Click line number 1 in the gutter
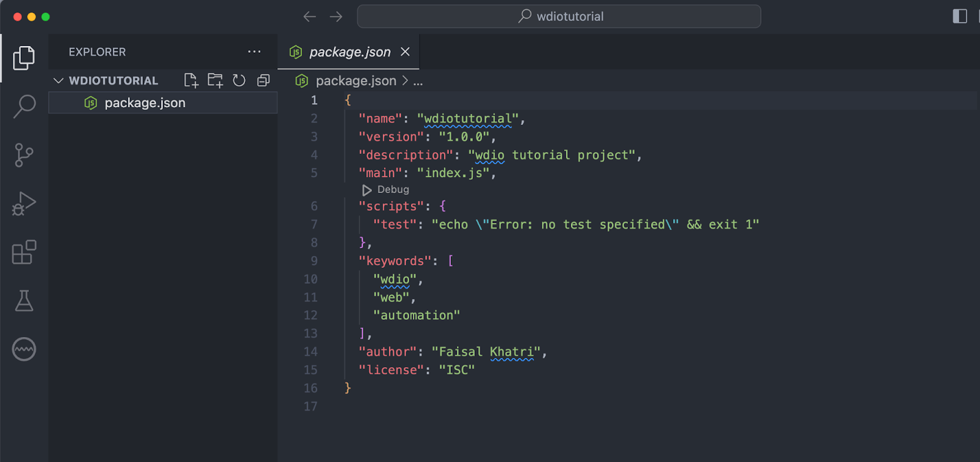 314,100
